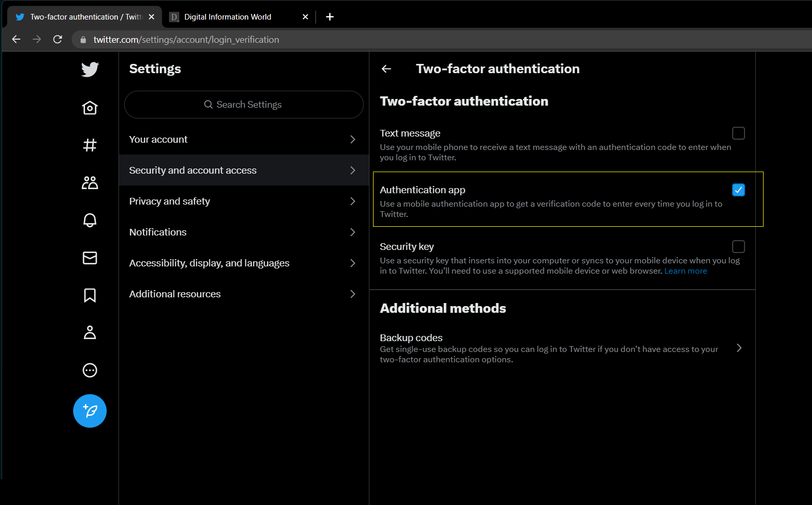Select Security and account access item
The height and width of the screenshot is (505, 812).
pos(244,170)
